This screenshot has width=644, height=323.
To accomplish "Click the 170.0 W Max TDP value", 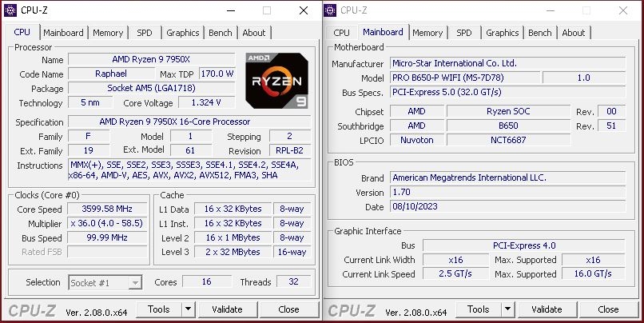I will (x=217, y=74).
